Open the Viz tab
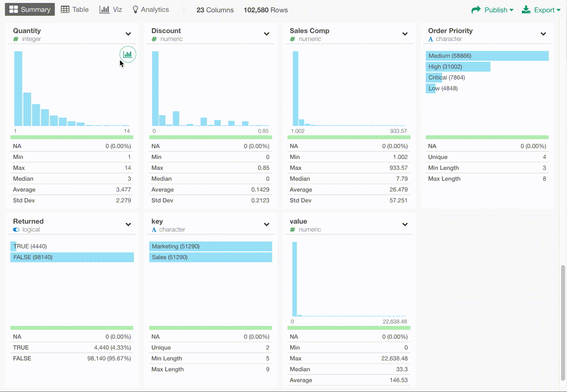The image size is (567, 392). coord(111,10)
